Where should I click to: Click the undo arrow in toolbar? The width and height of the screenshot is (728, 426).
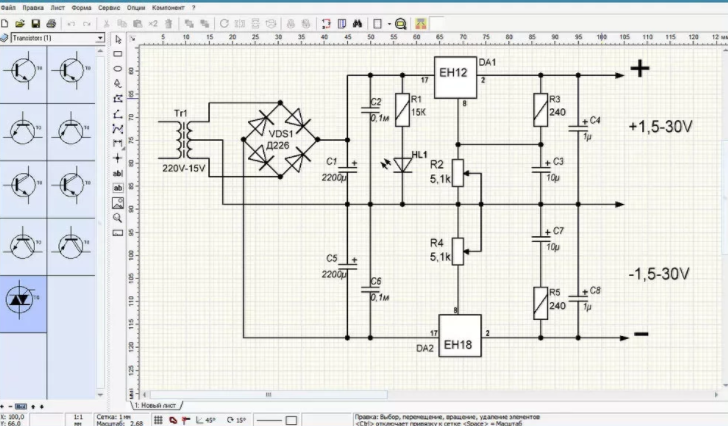pos(71,24)
